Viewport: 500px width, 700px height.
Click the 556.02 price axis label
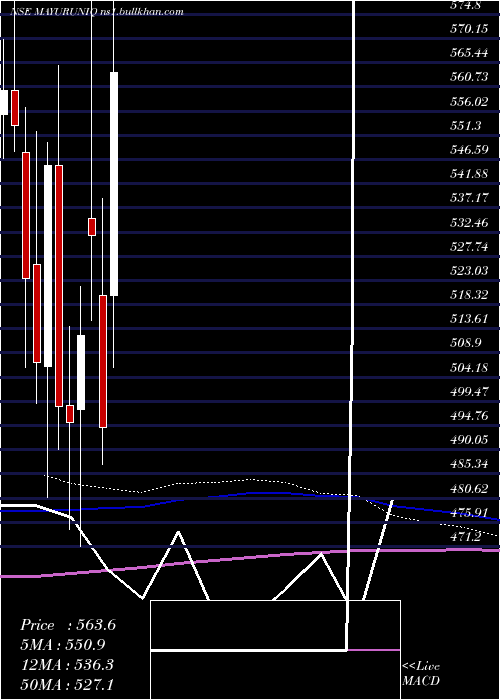[469, 102]
